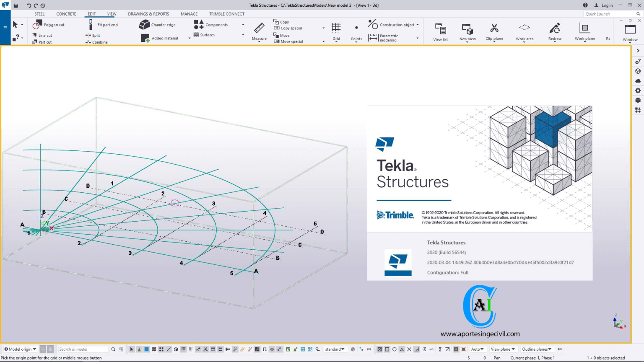This screenshot has height=362, width=644.
Task: Click the Quick Launch search box
Action: 612,14
